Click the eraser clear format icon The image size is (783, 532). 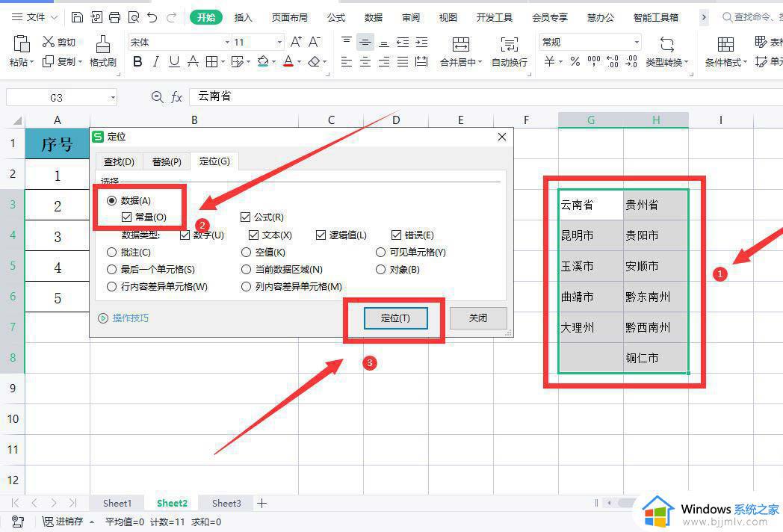[x=314, y=61]
